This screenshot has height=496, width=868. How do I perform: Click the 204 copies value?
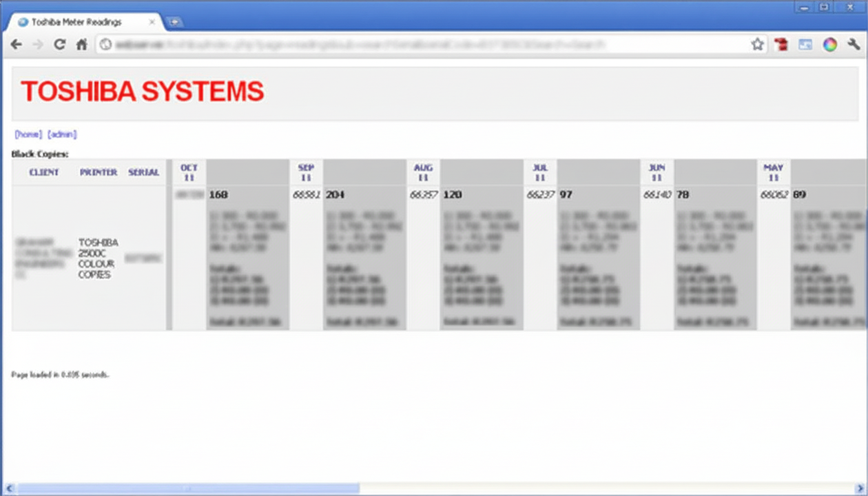335,195
